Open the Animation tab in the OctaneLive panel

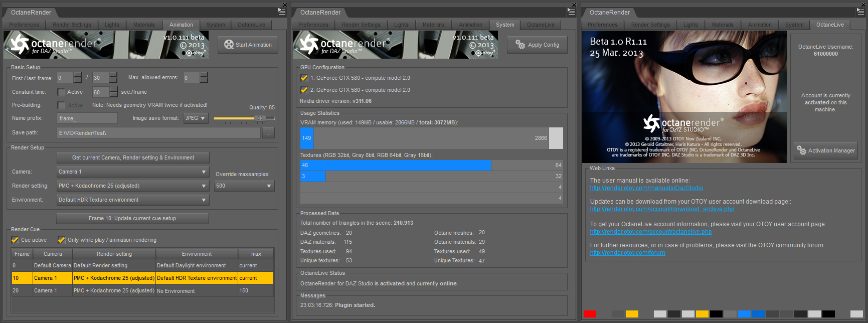[760, 25]
